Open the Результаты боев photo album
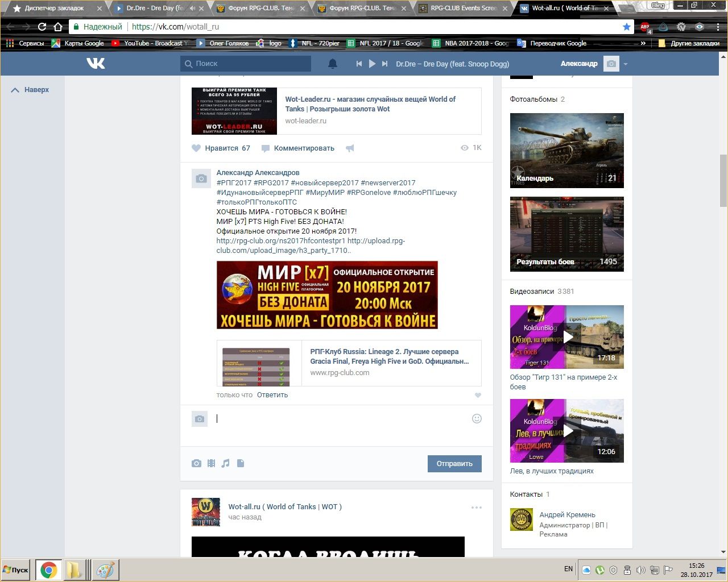This screenshot has width=728, height=582. tap(567, 234)
